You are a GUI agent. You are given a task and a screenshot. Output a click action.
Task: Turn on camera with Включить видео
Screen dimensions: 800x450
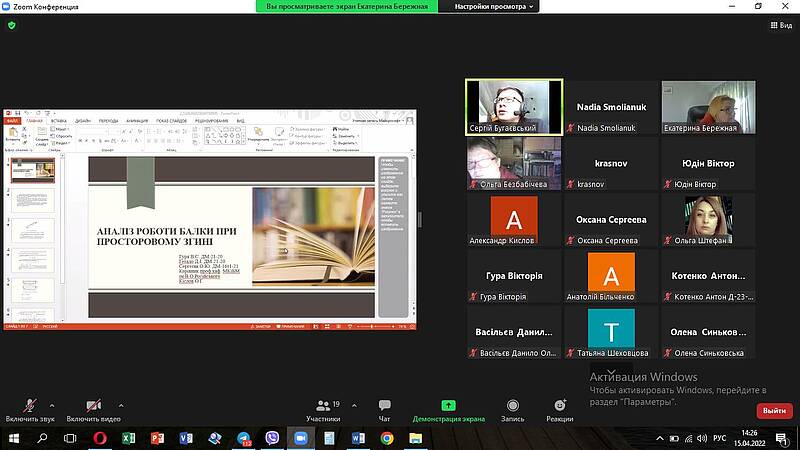tap(93, 409)
